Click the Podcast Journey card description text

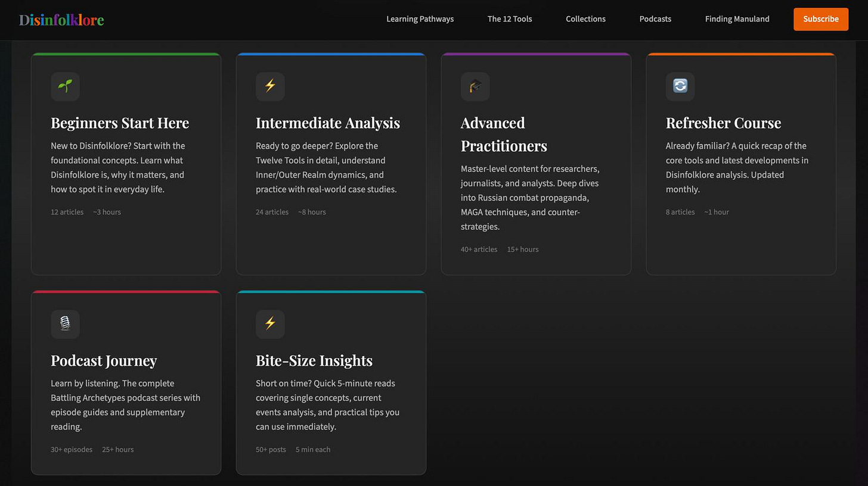pos(126,405)
